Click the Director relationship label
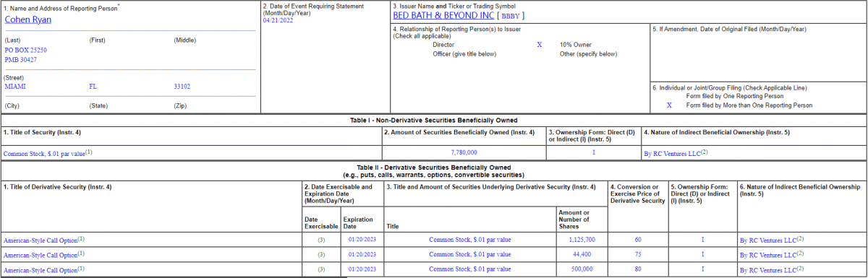Image resolution: width=868 pixels, height=278 pixels. 443,45
